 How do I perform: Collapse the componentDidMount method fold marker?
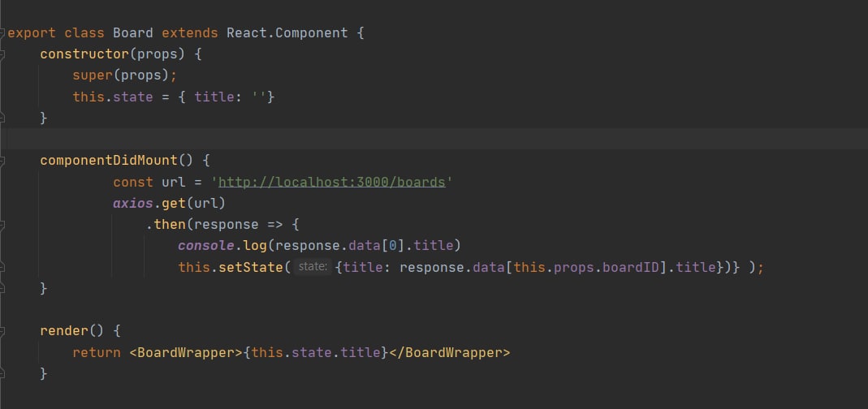coord(2,161)
